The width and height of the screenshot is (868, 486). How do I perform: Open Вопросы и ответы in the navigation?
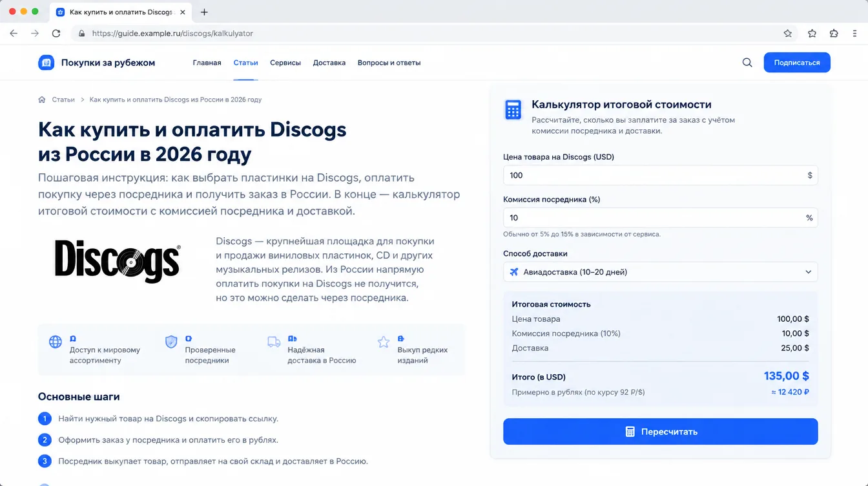[x=389, y=63]
